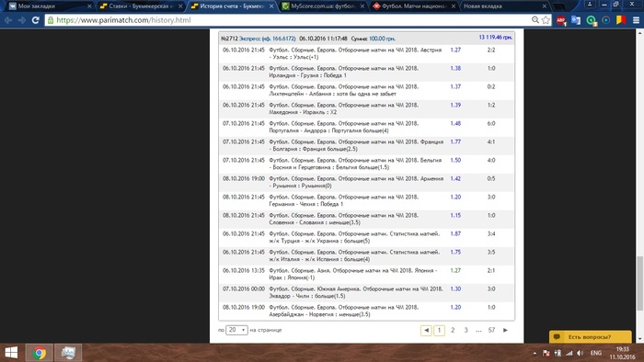Click the page vertical scrollbar thumb

639,283
